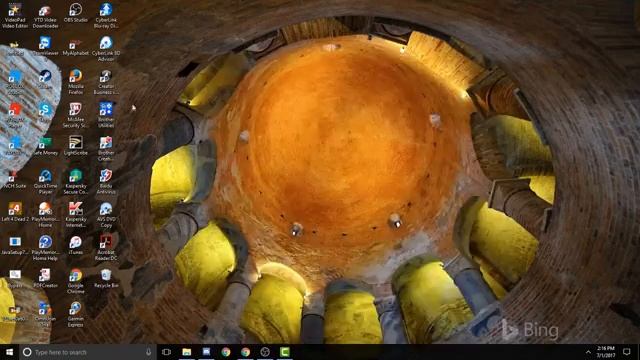The width and height of the screenshot is (640, 360).
Task: Switch to Camtasia taskbar button
Action: (x=284, y=352)
